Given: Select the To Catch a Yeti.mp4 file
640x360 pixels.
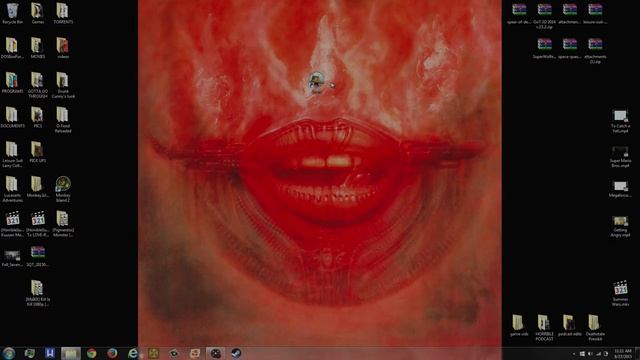Looking at the screenshot, I should pyautogui.click(x=620, y=121).
